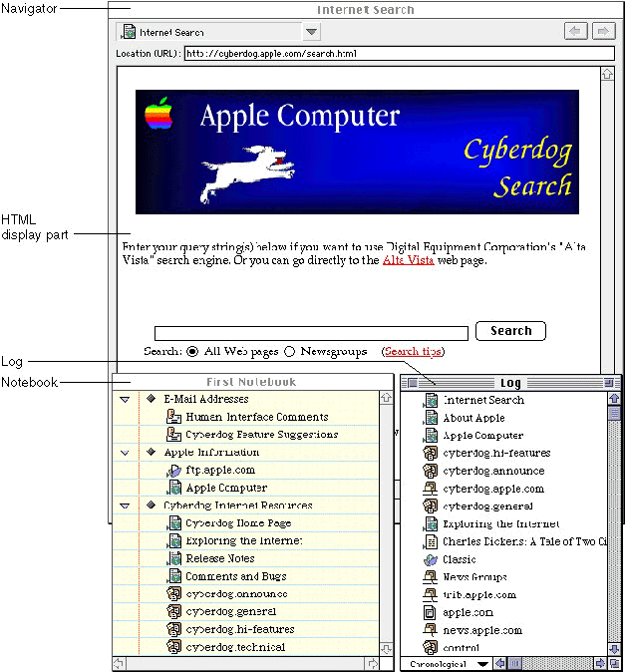
Task: Collapse the Apple Information group triangle
Action: (x=125, y=453)
